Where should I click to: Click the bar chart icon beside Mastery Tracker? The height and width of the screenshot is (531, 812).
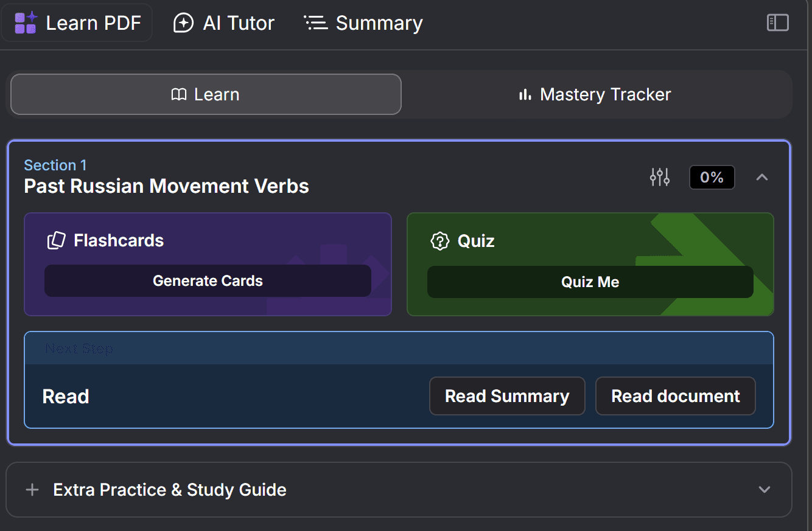[525, 94]
